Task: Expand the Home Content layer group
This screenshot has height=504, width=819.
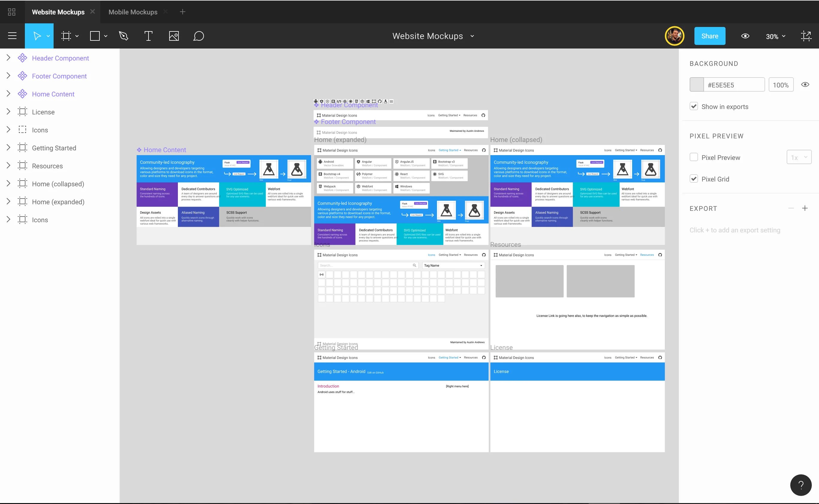Action: [x=9, y=94]
